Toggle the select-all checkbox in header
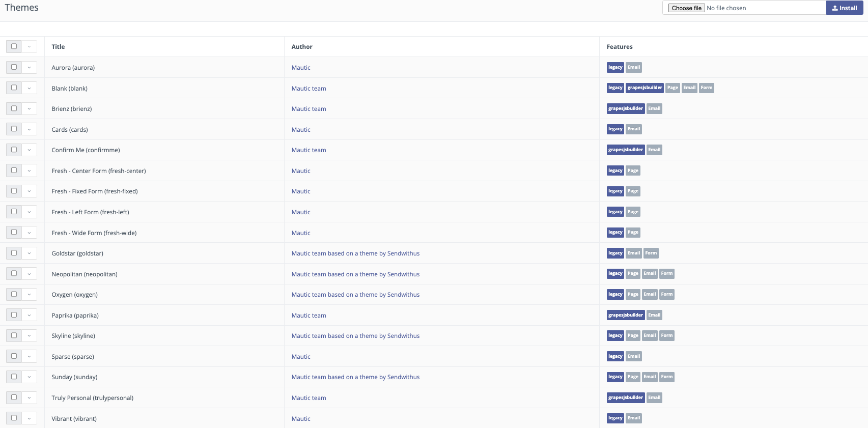Image resolution: width=868 pixels, height=428 pixels. [x=14, y=46]
